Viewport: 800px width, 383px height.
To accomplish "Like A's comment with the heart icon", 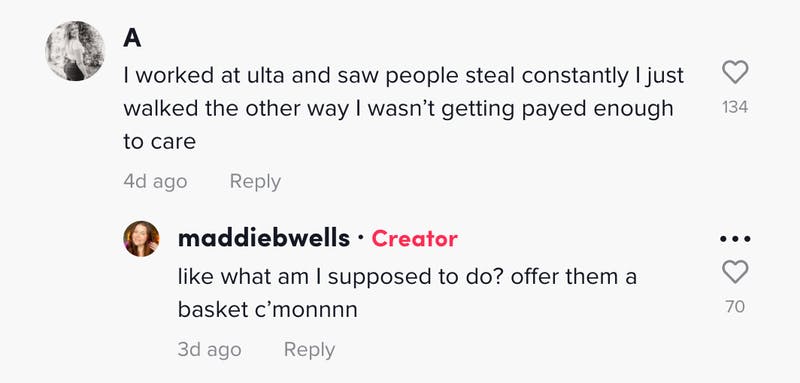I will pyautogui.click(x=735, y=72).
